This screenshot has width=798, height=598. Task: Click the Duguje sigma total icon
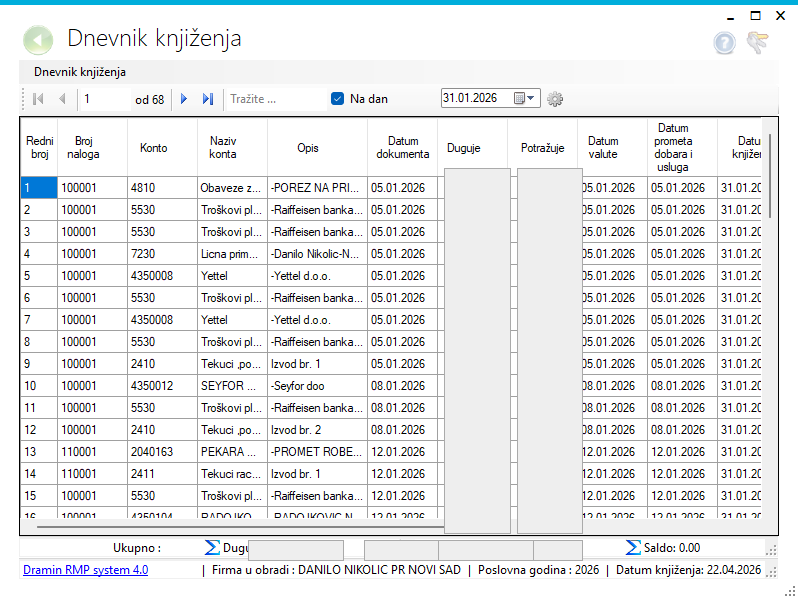click(212, 548)
